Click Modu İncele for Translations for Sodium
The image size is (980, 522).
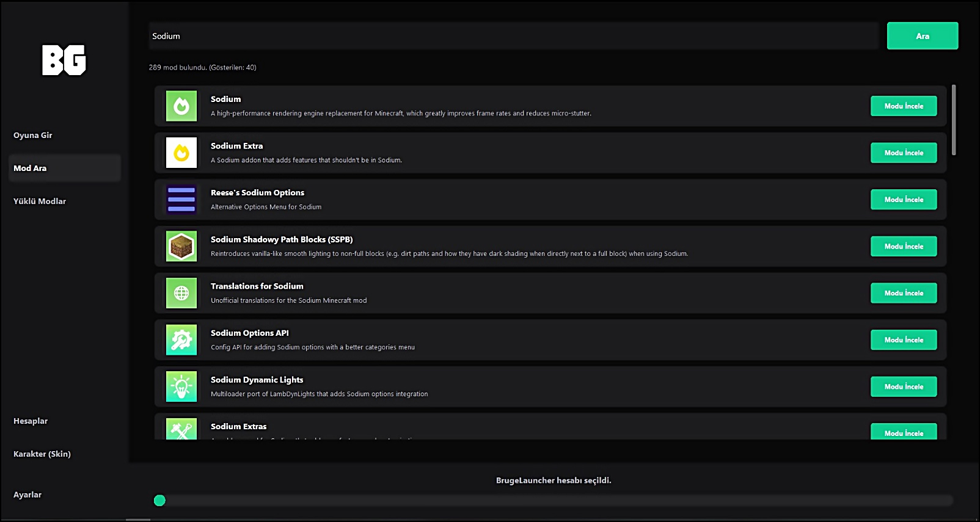[904, 293]
